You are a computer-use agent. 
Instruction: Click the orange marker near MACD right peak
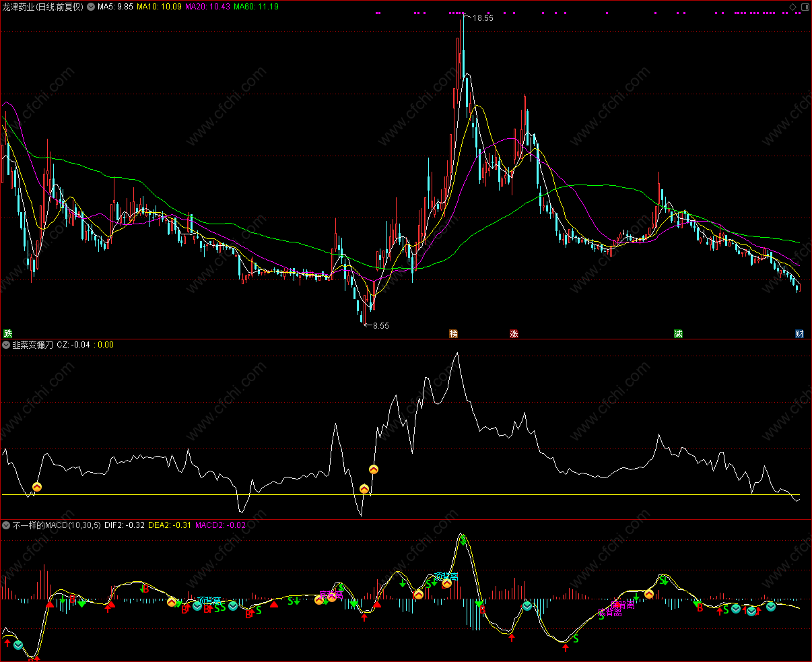[649, 594]
